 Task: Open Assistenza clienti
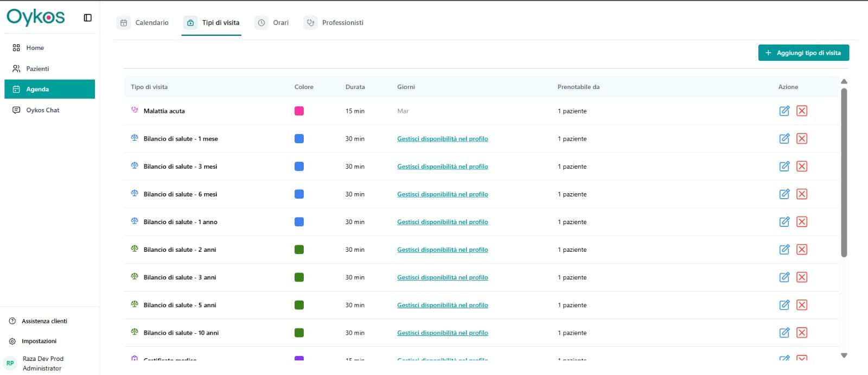pyautogui.click(x=39, y=321)
